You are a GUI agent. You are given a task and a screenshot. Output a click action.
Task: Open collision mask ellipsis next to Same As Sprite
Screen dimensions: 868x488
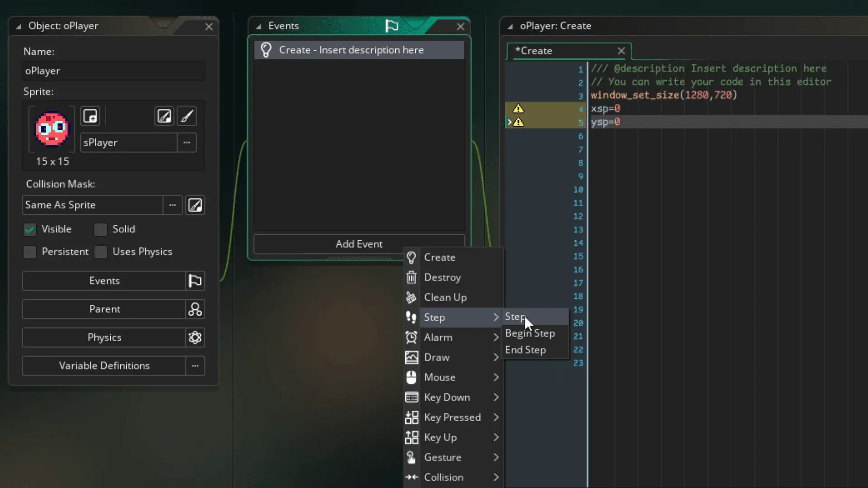(172, 205)
